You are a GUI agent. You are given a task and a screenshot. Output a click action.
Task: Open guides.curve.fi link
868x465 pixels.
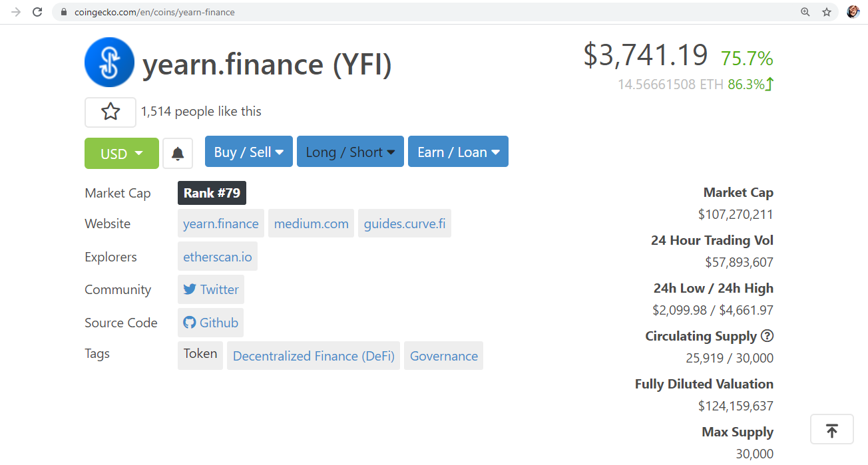(x=405, y=224)
